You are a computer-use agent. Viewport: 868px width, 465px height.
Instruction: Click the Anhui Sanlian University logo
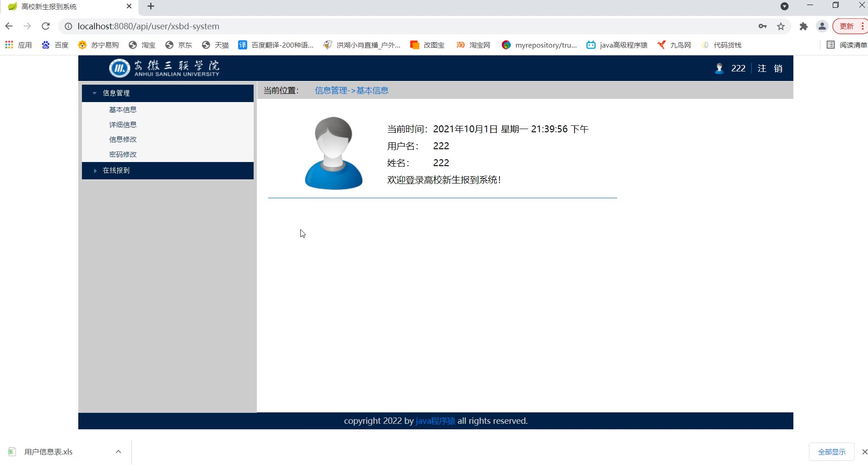point(164,68)
